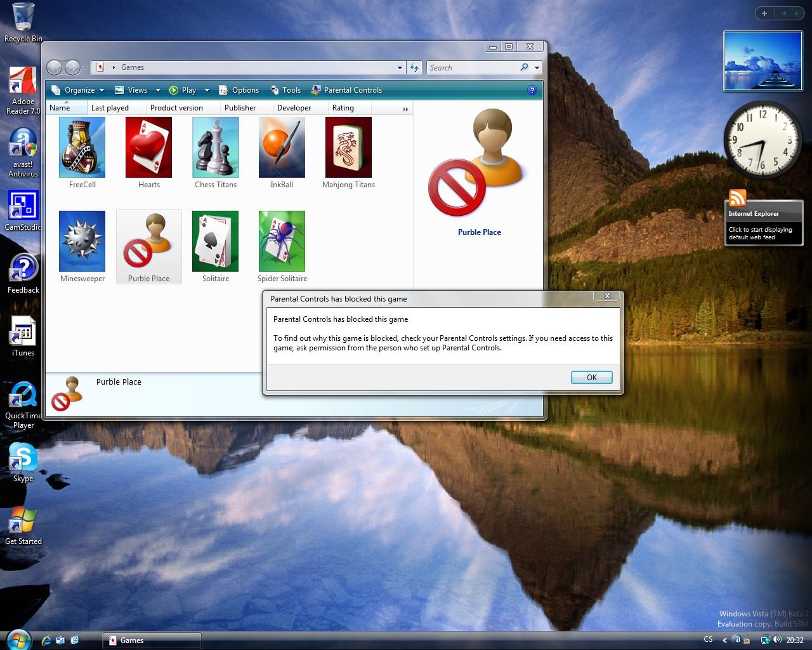Click the sidebar add gadget plus button
812x650 pixels.
(764, 13)
